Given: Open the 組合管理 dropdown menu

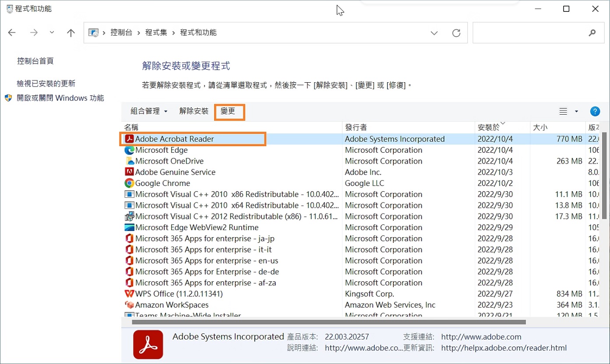Looking at the screenshot, I should pos(149,112).
